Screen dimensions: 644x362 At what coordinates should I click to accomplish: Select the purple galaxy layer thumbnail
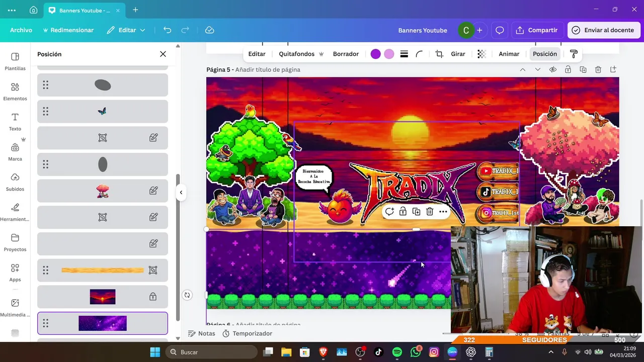[x=103, y=323]
